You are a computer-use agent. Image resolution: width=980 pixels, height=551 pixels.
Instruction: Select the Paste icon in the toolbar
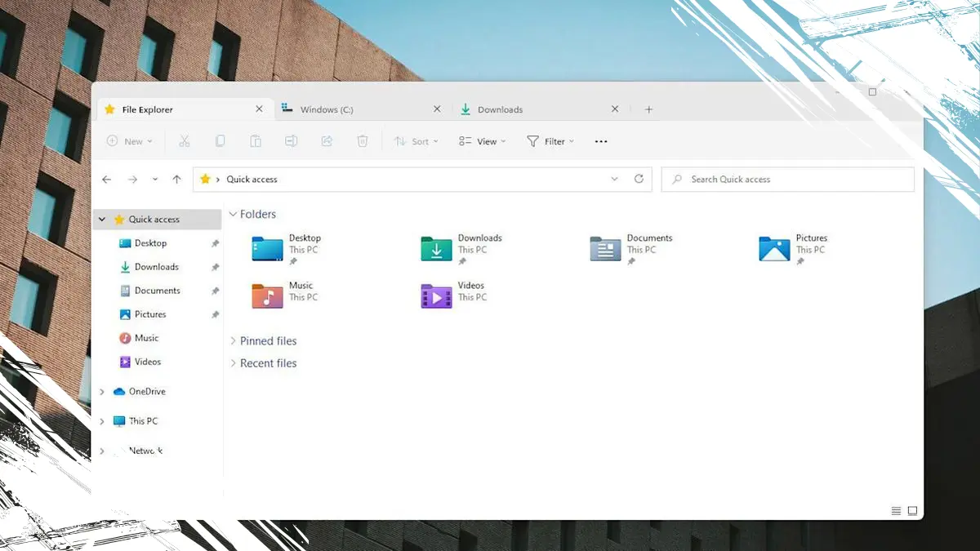[x=255, y=140]
